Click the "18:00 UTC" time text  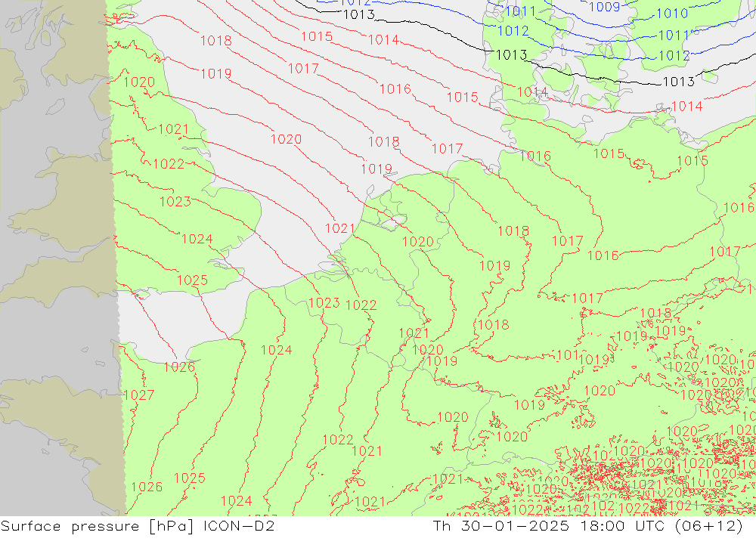[622, 525]
